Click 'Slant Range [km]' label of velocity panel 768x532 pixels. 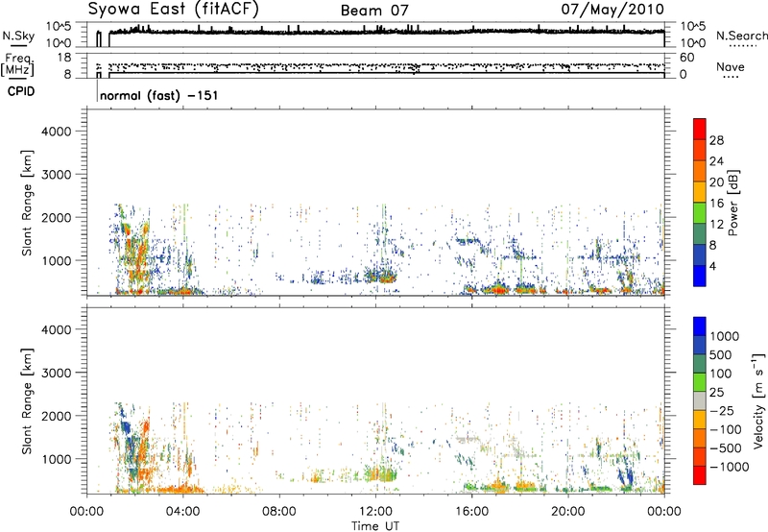click(x=27, y=400)
